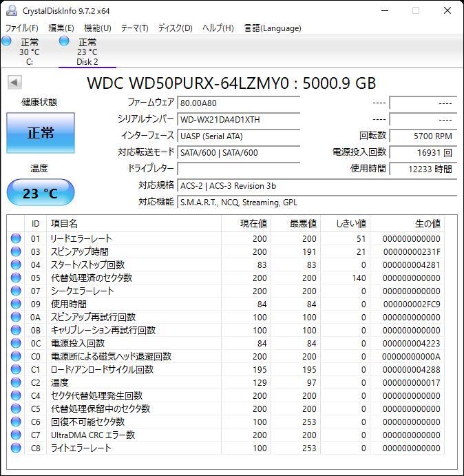This screenshot has height=476, width=464.
Task: Click status orb for C1 ロード/アンロードサイクル回数
Action: point(16,369)
